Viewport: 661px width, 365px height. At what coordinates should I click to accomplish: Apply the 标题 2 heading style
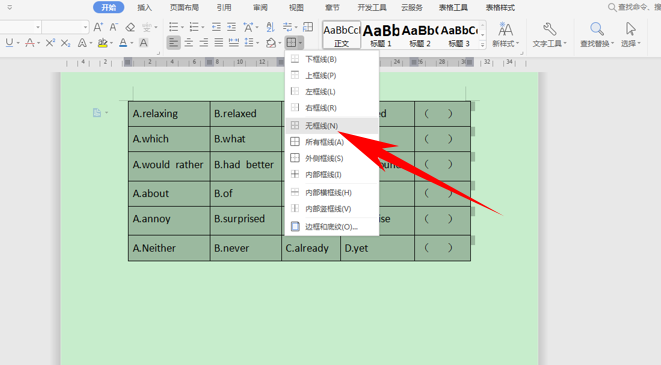[420, 35]
